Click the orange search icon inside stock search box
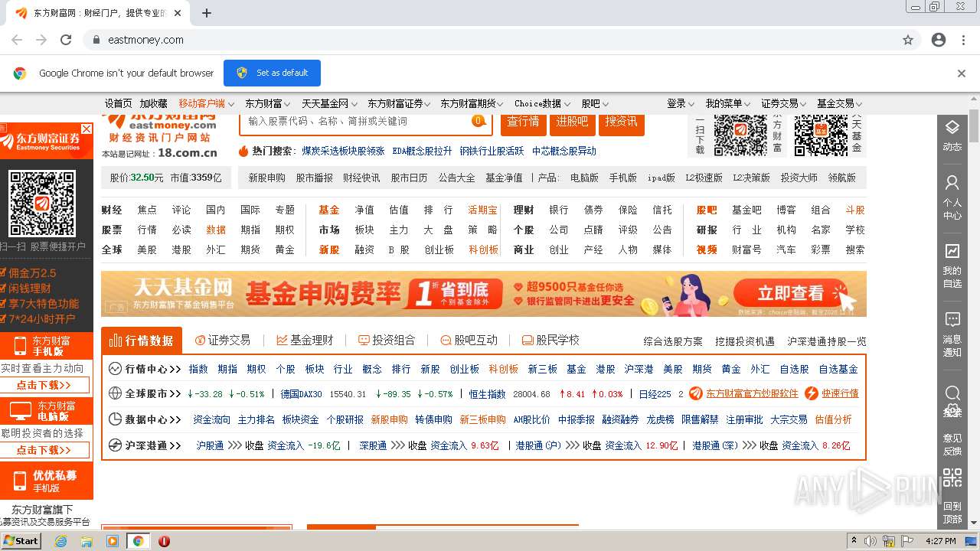The height and width of the screenshot is (551, 980). [479, 121]
